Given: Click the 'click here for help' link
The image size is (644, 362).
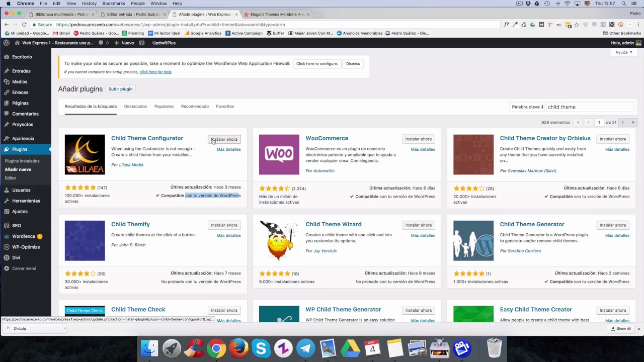Looking at the screenshot, I should [155, 72].
